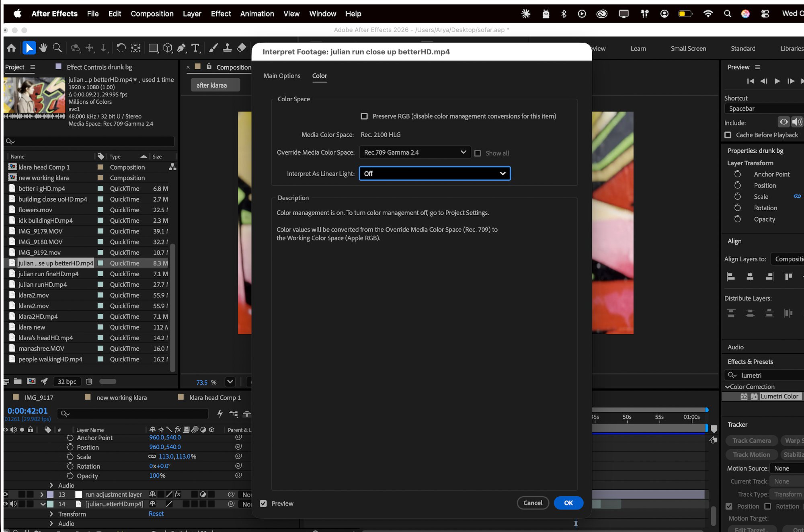Select the Eraser tool

tap(241, 48)
